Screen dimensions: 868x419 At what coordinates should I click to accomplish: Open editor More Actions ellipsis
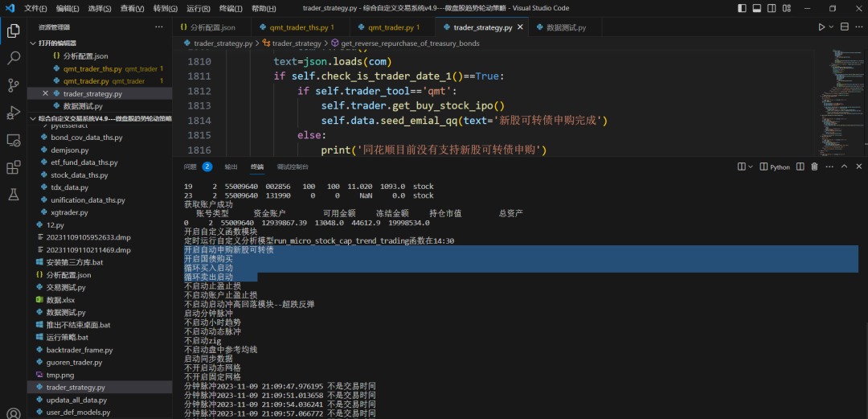(x=858, y=27)
